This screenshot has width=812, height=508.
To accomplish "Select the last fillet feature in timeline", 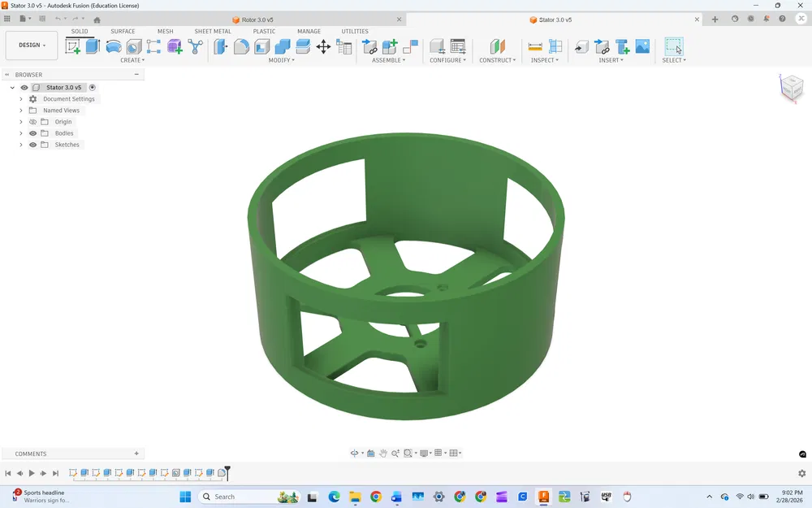I will pos(222,473).
